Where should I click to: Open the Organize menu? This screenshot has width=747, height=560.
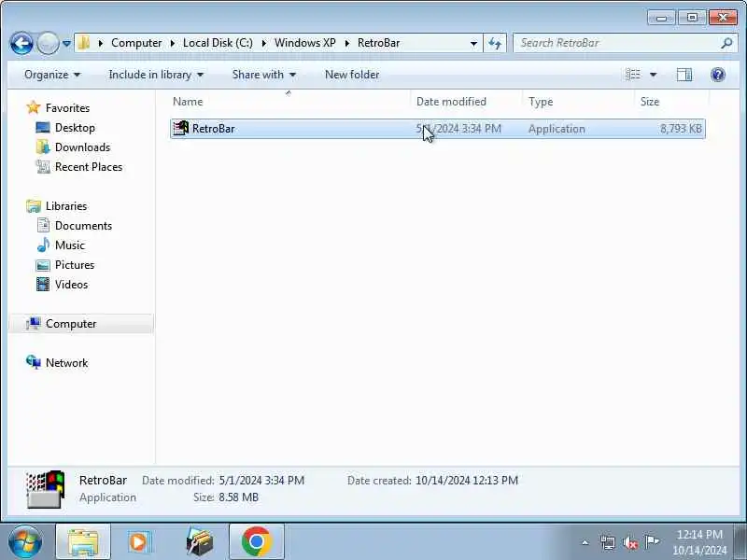coord(52,75)
